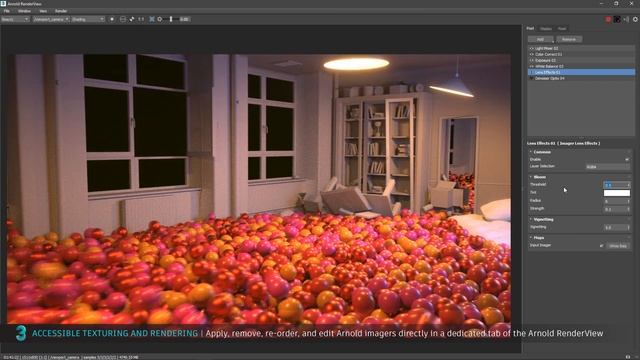Click the circular color channel icon
This screenshot has height=360, width=640.
point(112,19)
